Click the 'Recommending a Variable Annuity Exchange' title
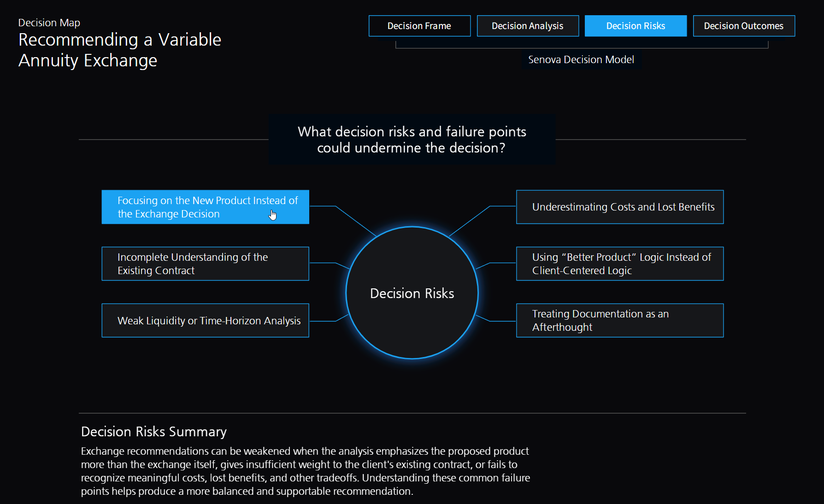 [120, 50]
